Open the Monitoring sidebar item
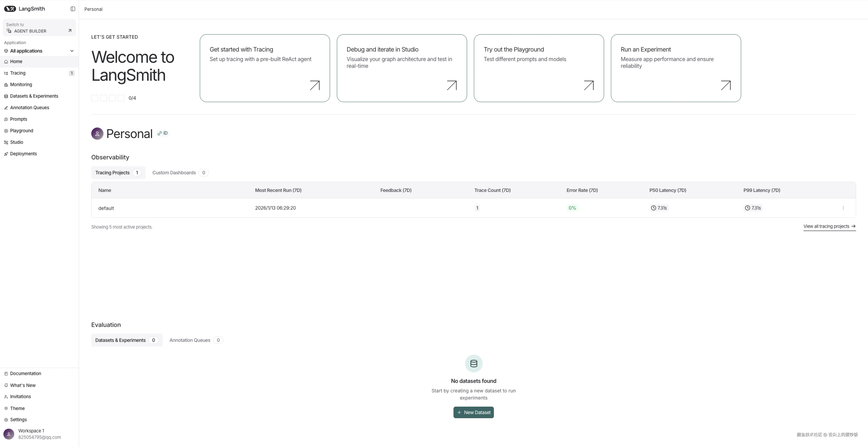 [21, 85]
